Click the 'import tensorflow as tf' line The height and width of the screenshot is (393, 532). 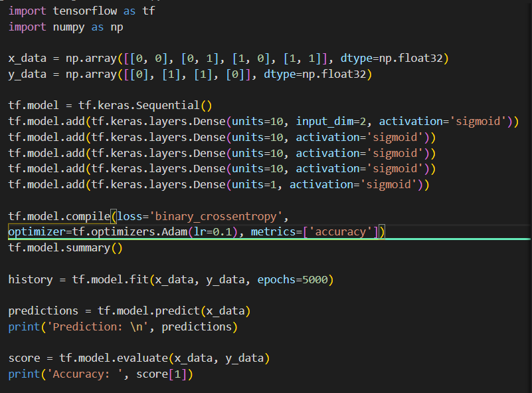82,11
